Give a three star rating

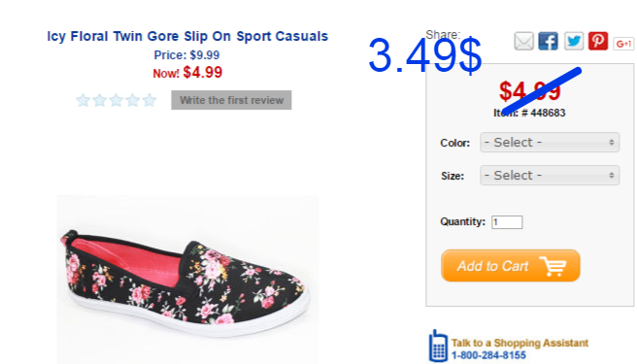click(x=117, y=100)
